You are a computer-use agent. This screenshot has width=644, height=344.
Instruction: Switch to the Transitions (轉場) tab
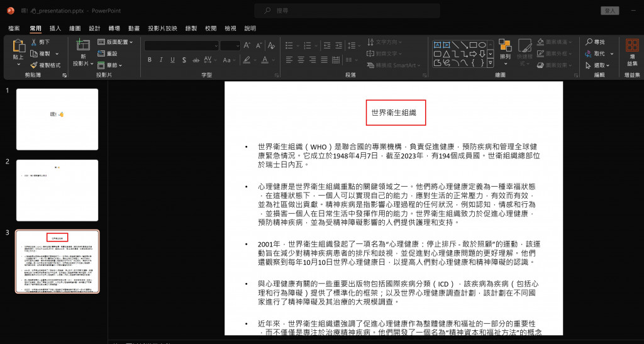[x=114, y=28]
